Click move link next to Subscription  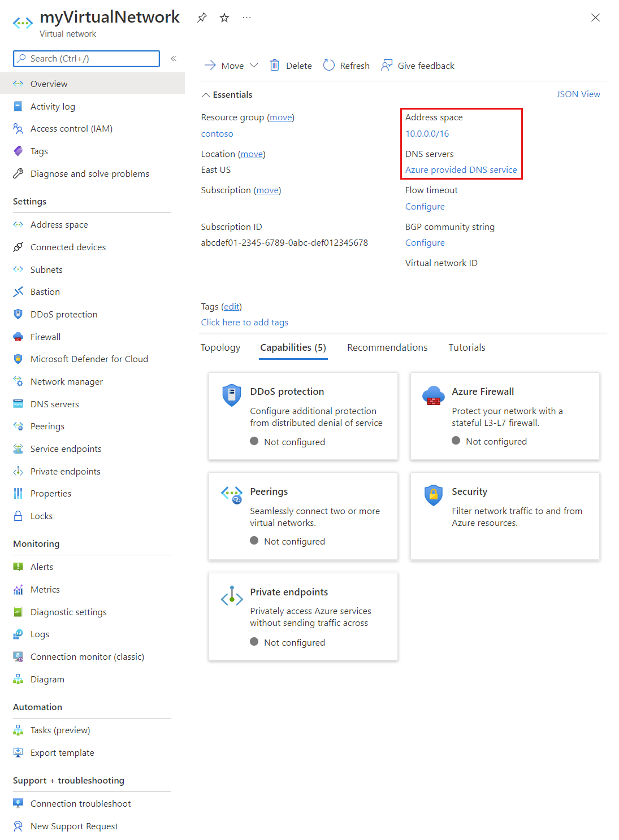click(267, 190)
